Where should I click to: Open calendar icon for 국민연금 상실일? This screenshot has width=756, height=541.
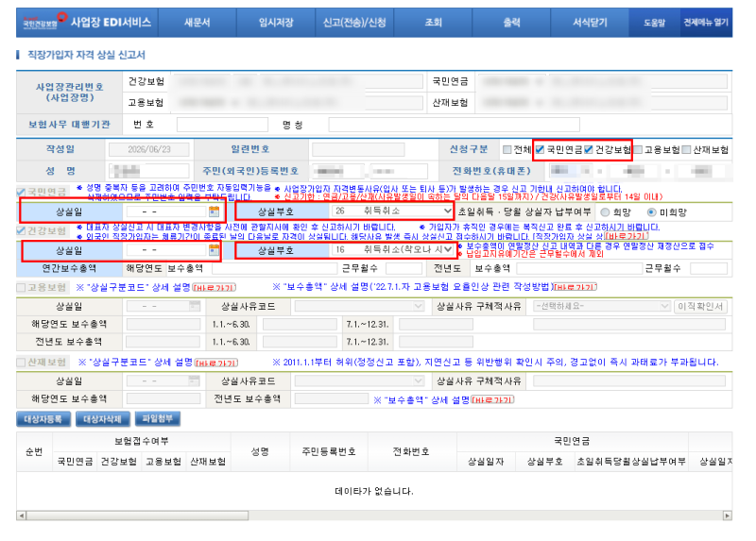[215, 211]
